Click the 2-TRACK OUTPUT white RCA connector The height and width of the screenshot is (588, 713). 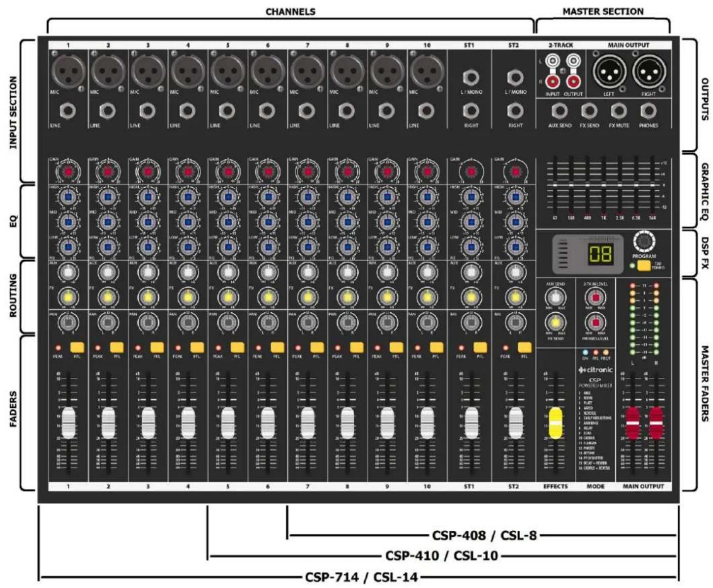[x=573, y=62]
